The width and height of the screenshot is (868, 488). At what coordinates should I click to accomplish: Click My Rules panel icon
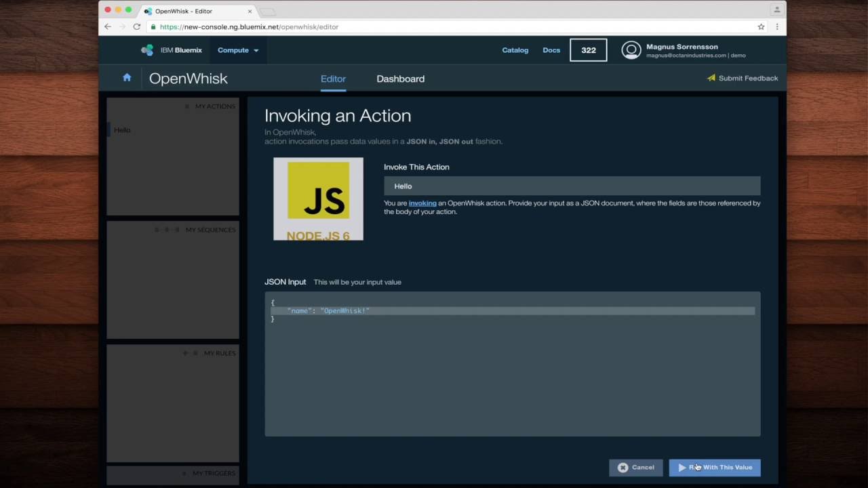point(191,353)
